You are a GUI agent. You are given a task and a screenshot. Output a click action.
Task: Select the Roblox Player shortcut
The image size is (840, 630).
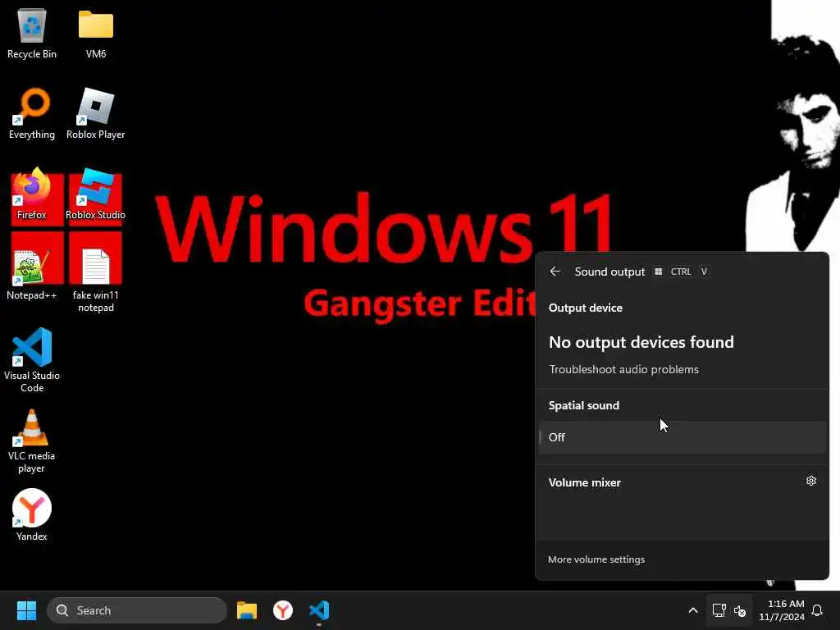click(x=95, y=113)
